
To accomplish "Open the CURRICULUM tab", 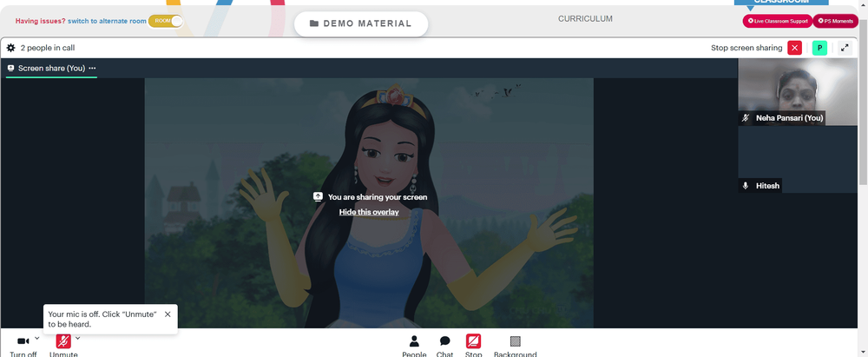I will (x=585, y=19).
